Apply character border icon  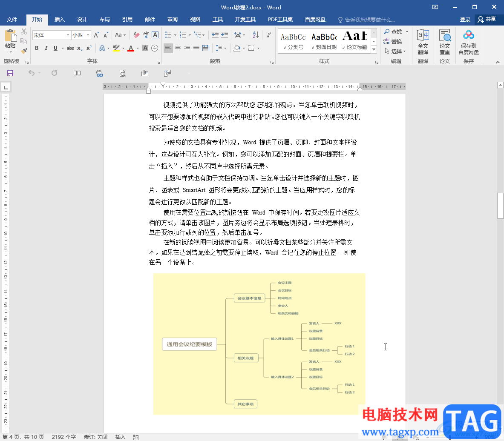click(155, 35)
